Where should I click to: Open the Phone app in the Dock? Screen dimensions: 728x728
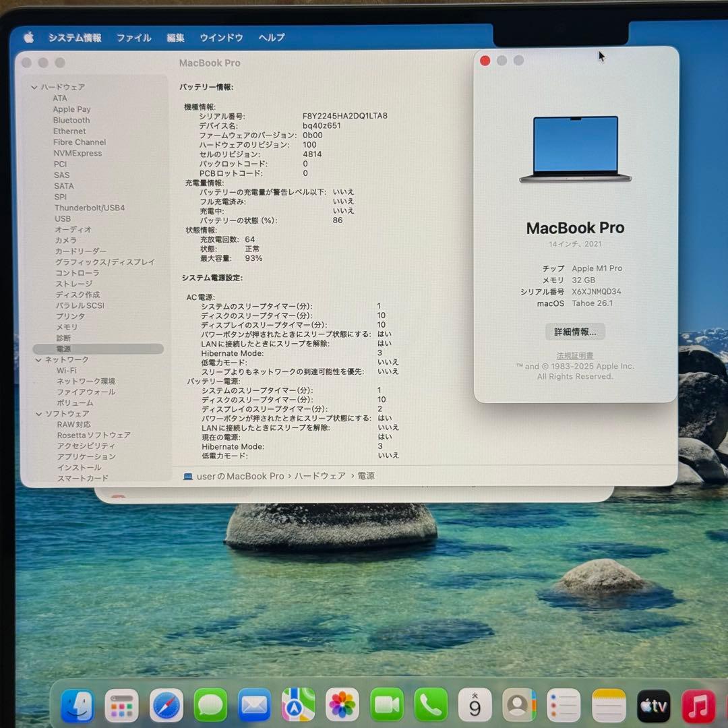click(431, 705)
